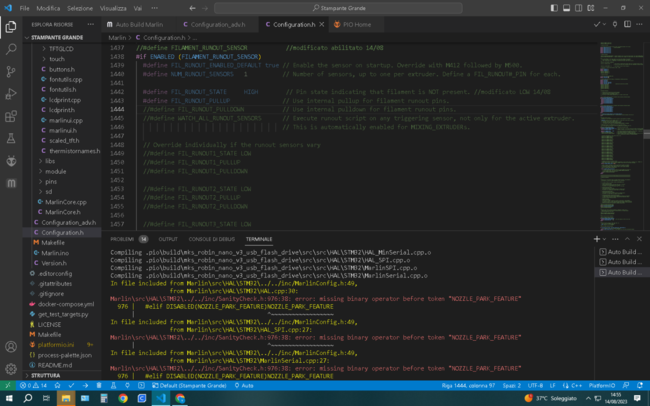Screen dimensions: 650x406
Task: Open the Search view in activity bar
Action: tap(11, 48)
